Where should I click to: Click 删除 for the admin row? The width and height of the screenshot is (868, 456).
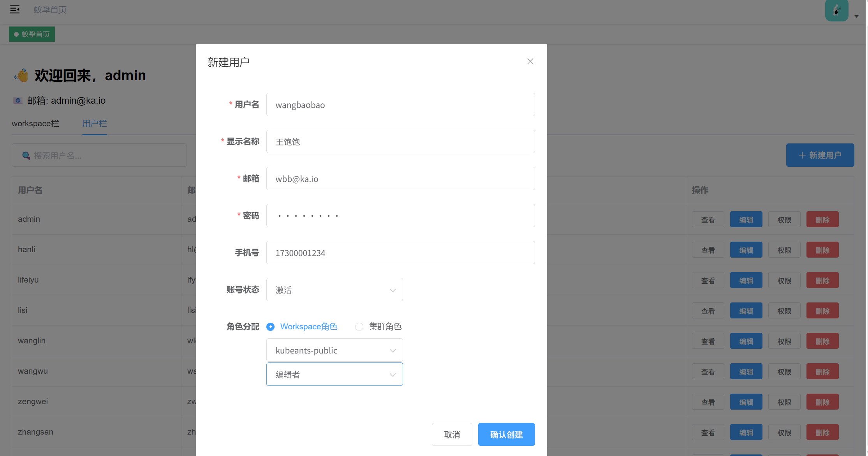click(x=822, y=219)
